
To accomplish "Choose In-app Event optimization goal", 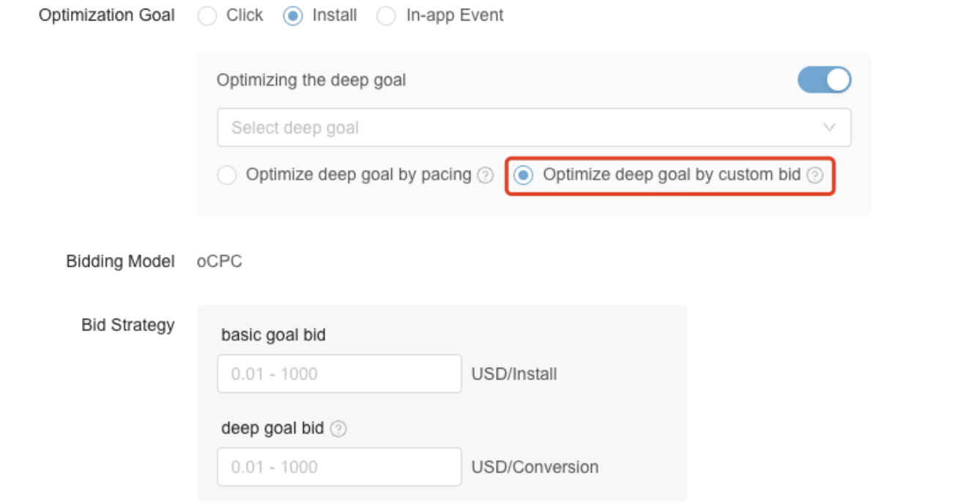I will (x=386, y=16).
